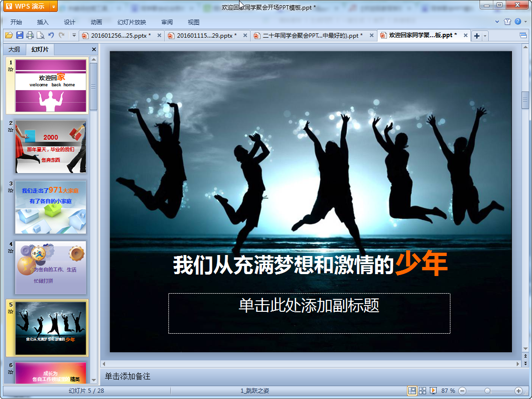Click animation star icon under slide 1 number
This screenshot has width=532, height=399.
11,70
